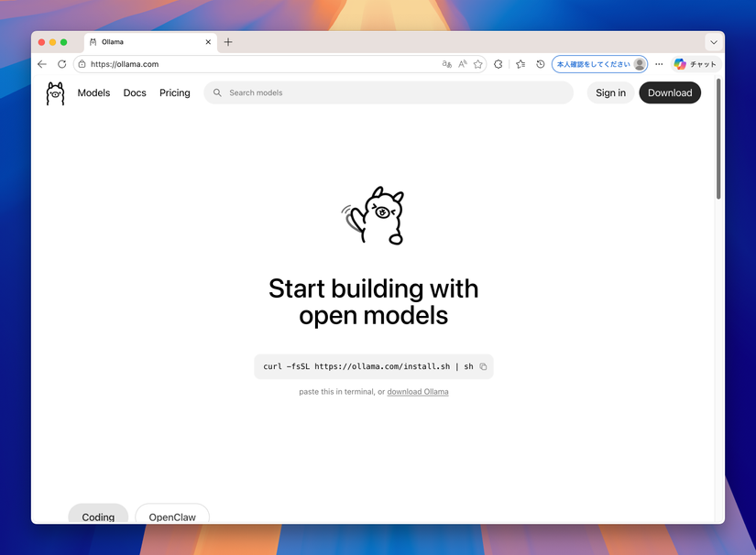Open the Pricing page

coord(174,92)
